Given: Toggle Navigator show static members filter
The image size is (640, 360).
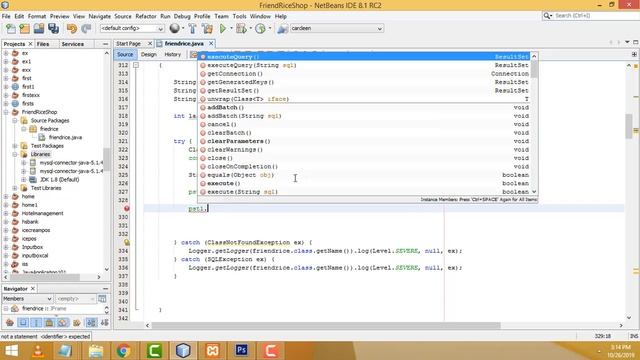Looking at the screenshot, I should 36,323.
